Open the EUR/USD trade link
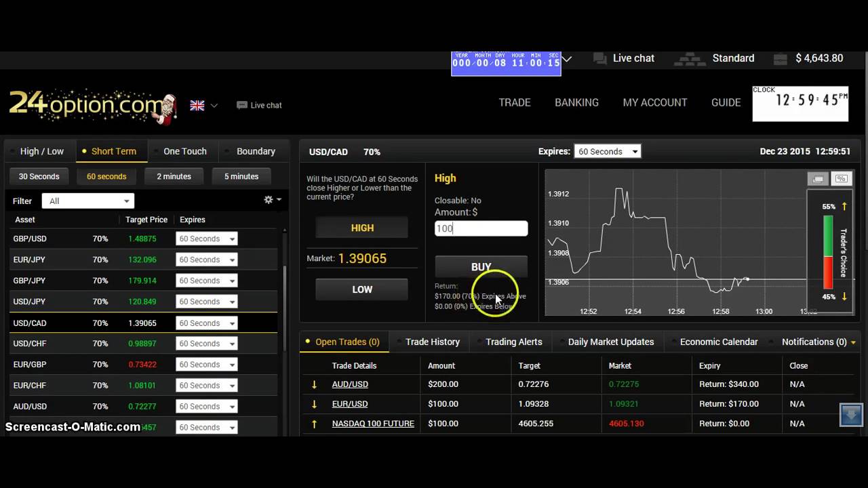Screen dimensions: 868x488 (x=350, y=404)
